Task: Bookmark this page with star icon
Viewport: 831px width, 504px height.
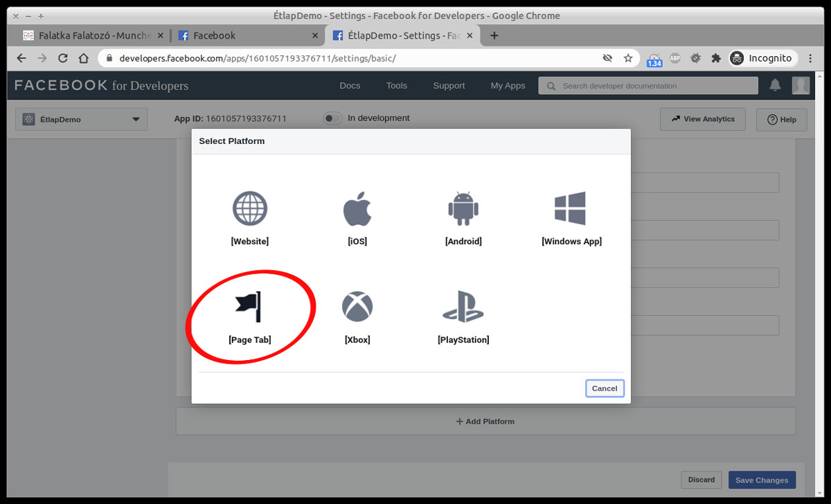Action: (628, 58)
